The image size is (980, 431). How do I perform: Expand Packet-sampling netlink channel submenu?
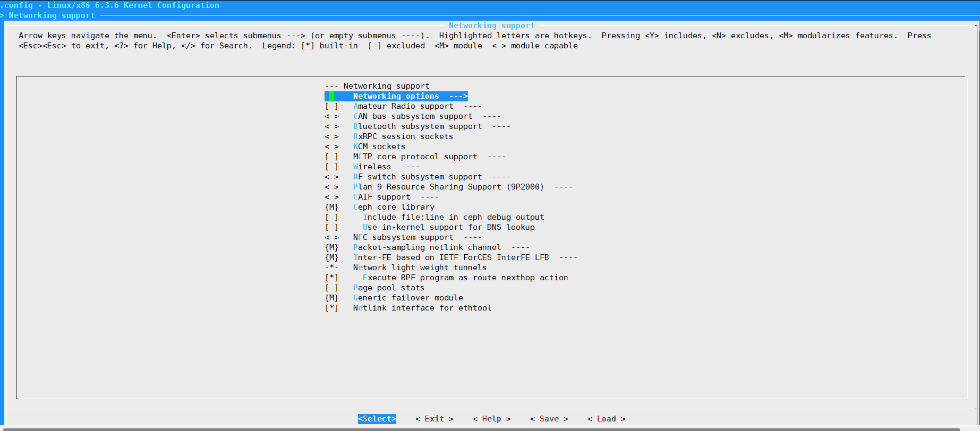[427, 247]
